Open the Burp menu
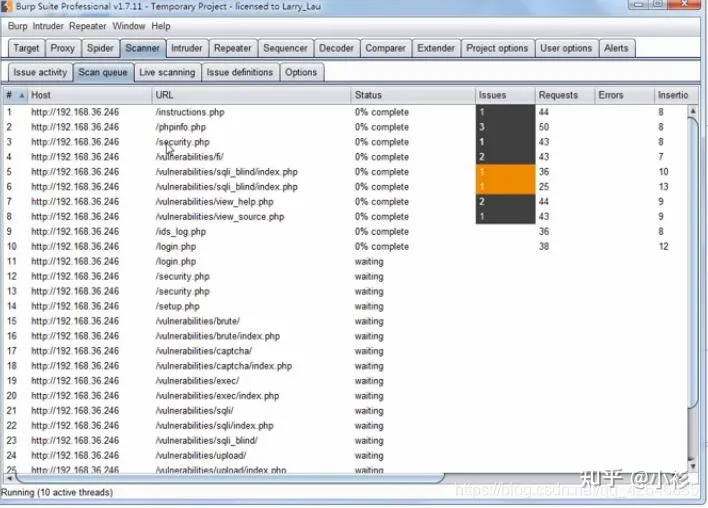The width and height of the screenshot is (708, 508). coord(17,26)
